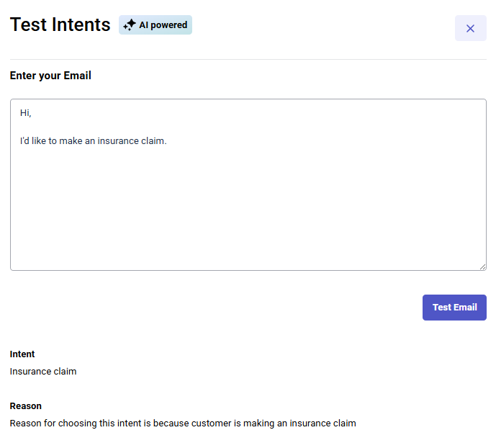Click the Test Email button
Screen dimensions: 496x448
tap(454, 308)
